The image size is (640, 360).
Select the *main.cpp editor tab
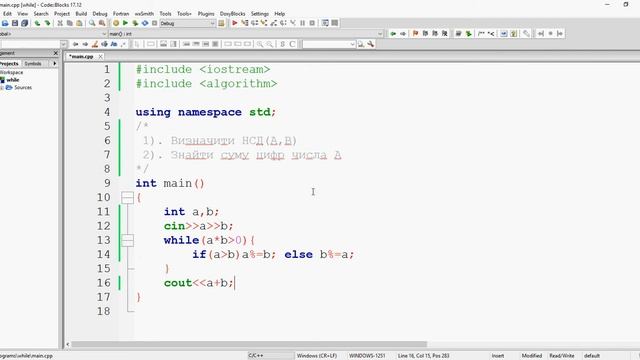[81, 56]
